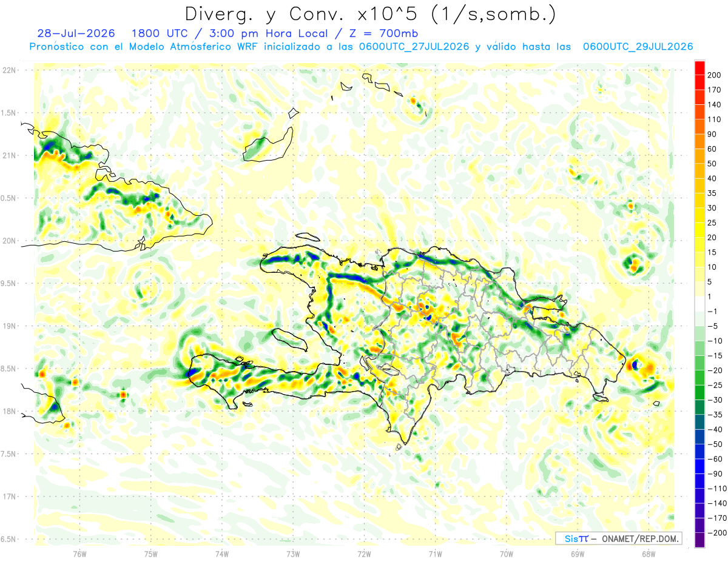Select the negative '-30' colorbar value
Image resolution: width=728 pixels, height=562 pixels.
click(x=716, y=400)
